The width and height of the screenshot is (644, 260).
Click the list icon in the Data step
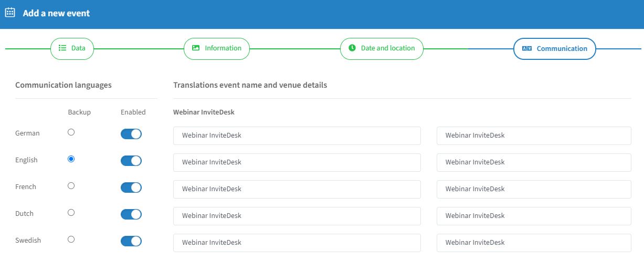(x=62, y=48)
